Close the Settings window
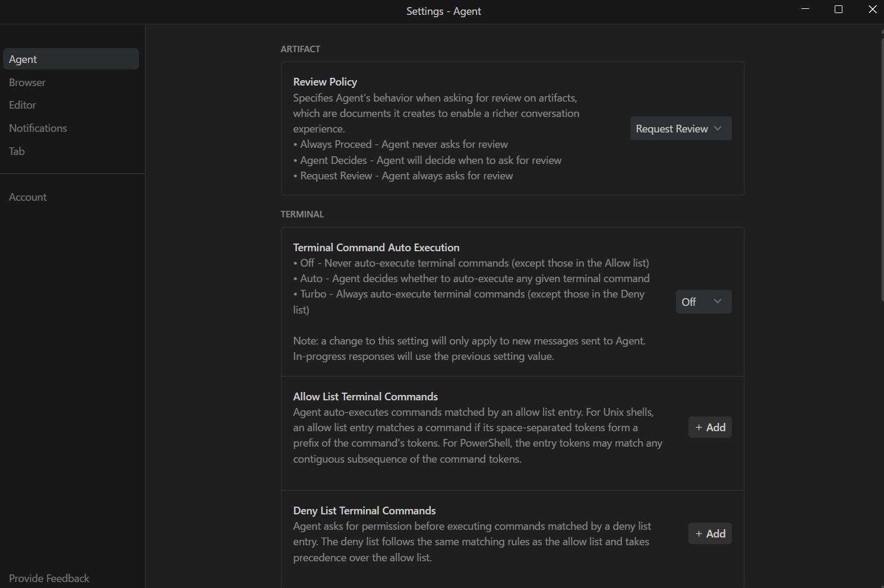Viewport: 884px width, 588px height. [873, 10]
